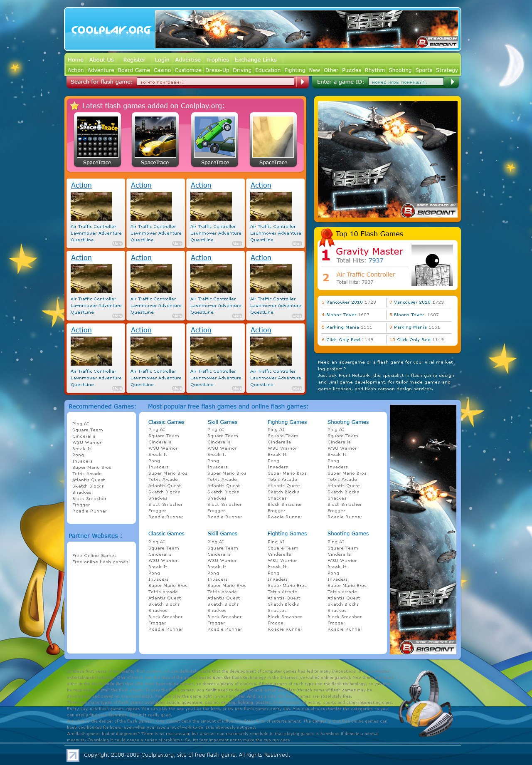Viewport: 532px width, 765px height.
Task: Open the SpaceTrace calendar-grid thumbnail
Action: point(97,137)
